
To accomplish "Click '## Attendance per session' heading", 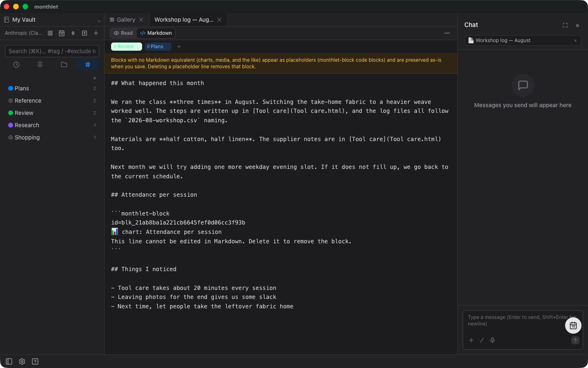I will coord(154,195).
